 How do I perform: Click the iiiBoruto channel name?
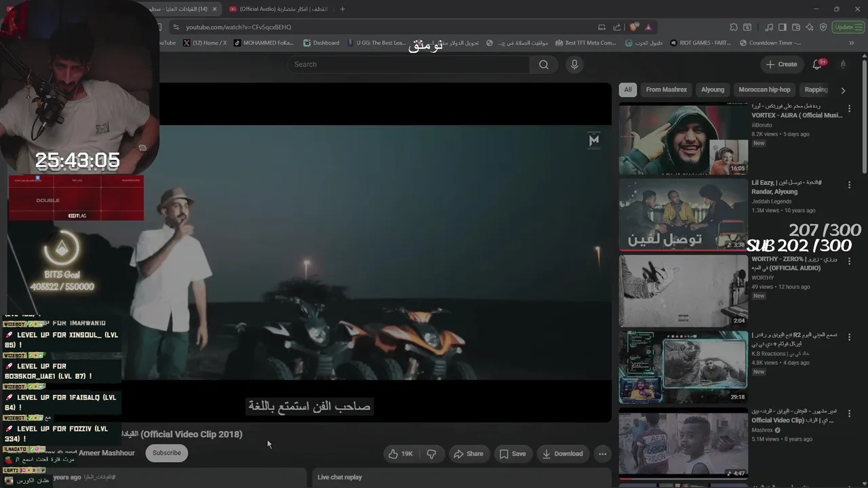tap(762, 125)
